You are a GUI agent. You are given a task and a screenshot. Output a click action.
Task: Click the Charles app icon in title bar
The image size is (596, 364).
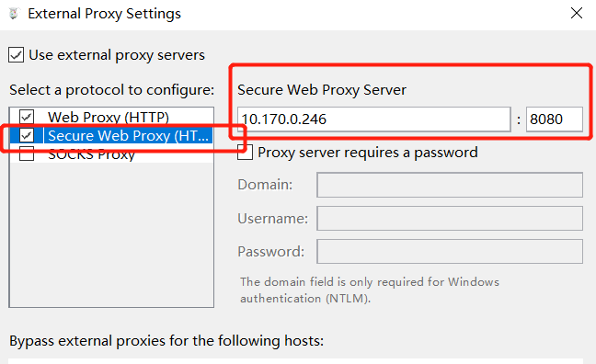point(14,13)
